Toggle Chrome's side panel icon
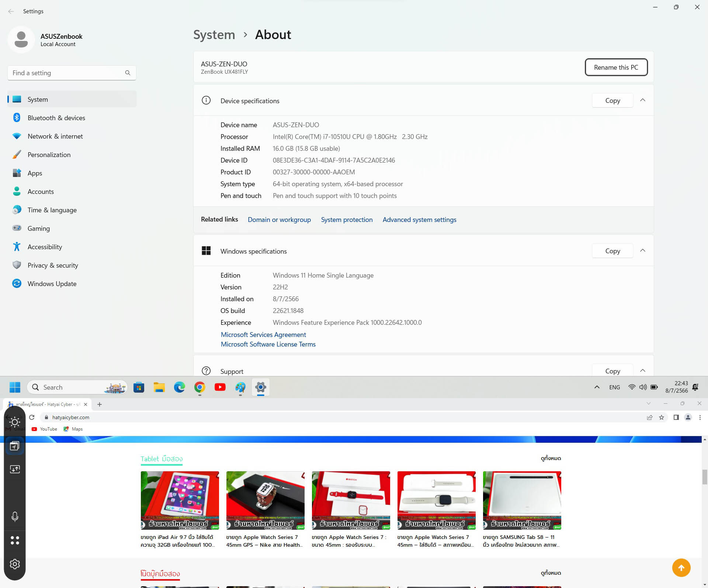Screen dimensions: 708x588 click(x=676, y=417)
